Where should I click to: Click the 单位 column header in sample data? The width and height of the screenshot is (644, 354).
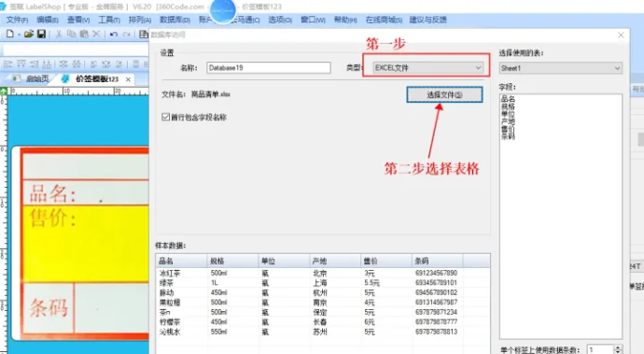[x=285, y=262]
